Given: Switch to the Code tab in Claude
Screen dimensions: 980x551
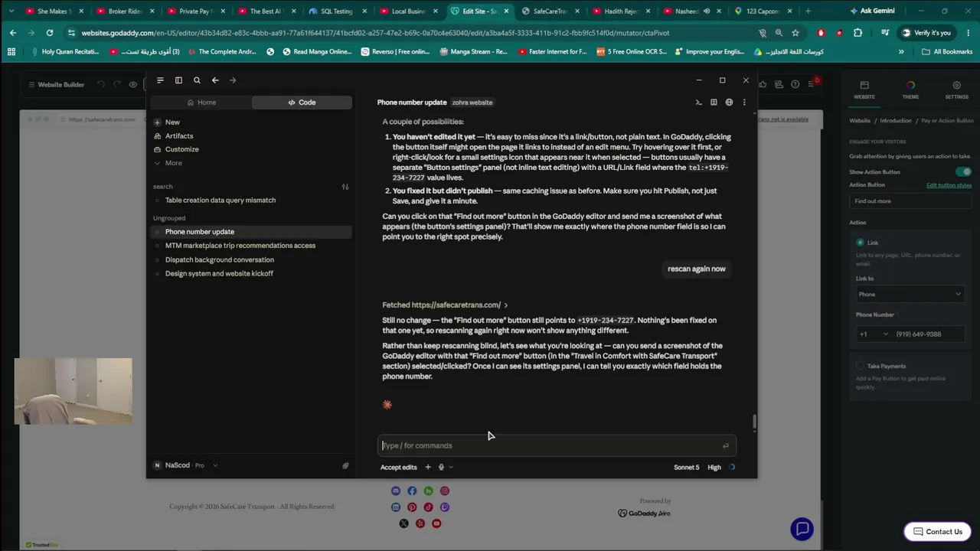Looking at the screenshot, I should tap(302, 103).
